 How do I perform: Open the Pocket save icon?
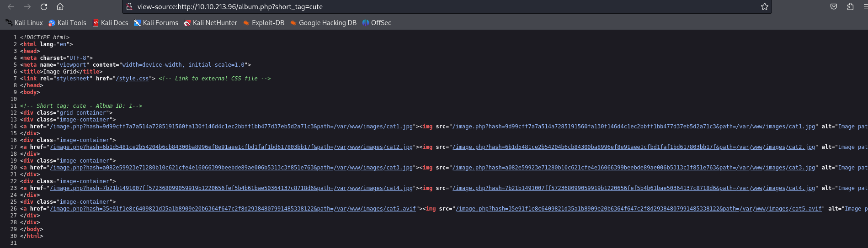coord(834,7)
